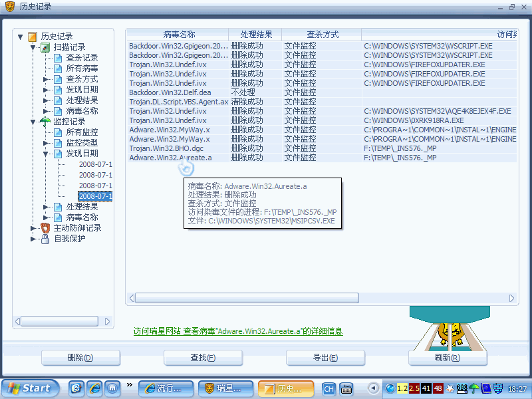Click the green umbrella tray icon
The height and width of the screenshot is (399, 532).
click(473, 388)
